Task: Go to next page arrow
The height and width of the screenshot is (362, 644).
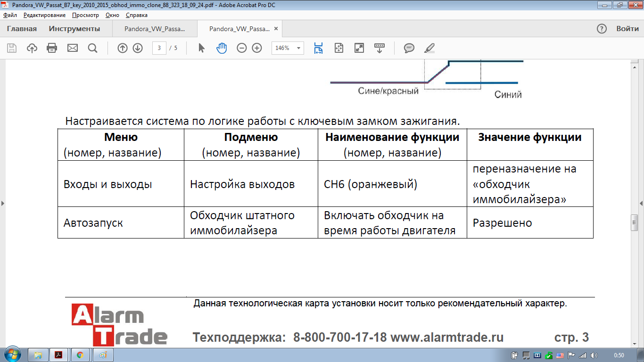Action: [x=138, y=48]
